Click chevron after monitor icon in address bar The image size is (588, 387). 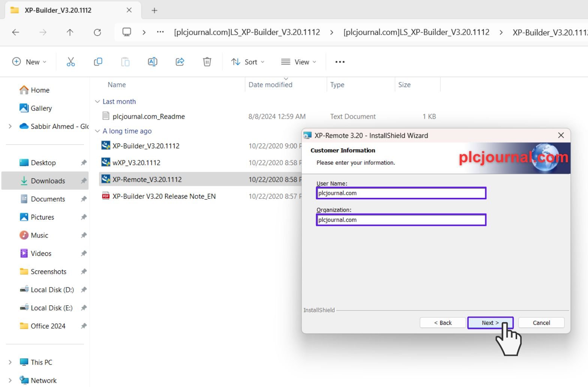[x=144, y=32]
